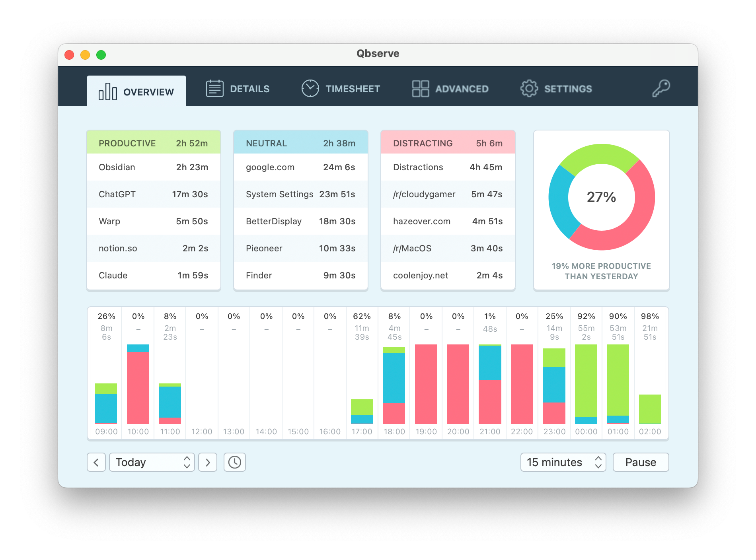
Task: Click the Distracting category header
Action: point(448,143)
